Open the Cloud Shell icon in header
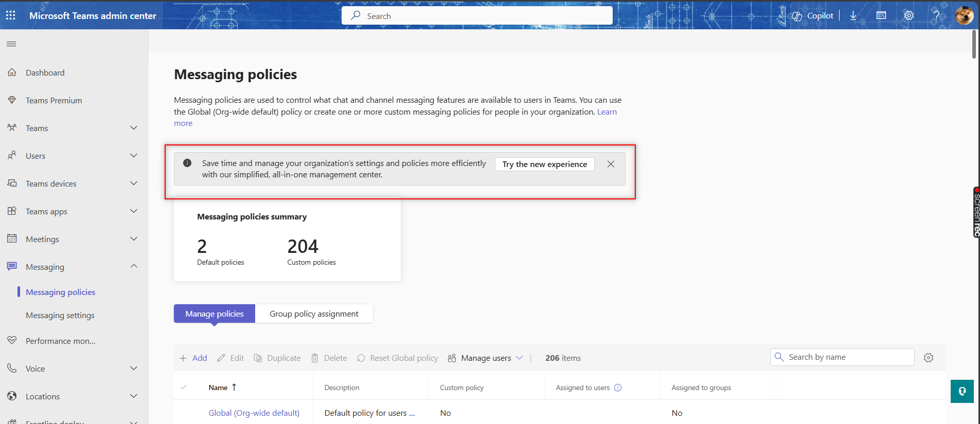 point(881,16)
